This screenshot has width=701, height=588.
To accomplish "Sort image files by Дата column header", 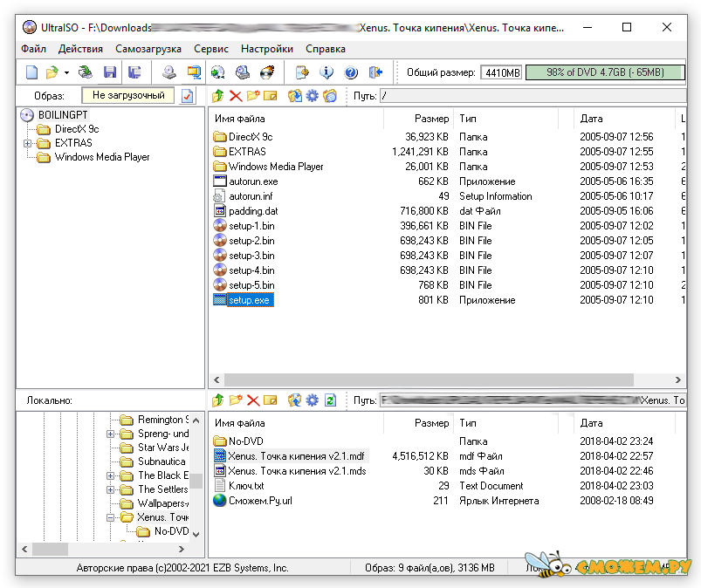I will [624, 119].
